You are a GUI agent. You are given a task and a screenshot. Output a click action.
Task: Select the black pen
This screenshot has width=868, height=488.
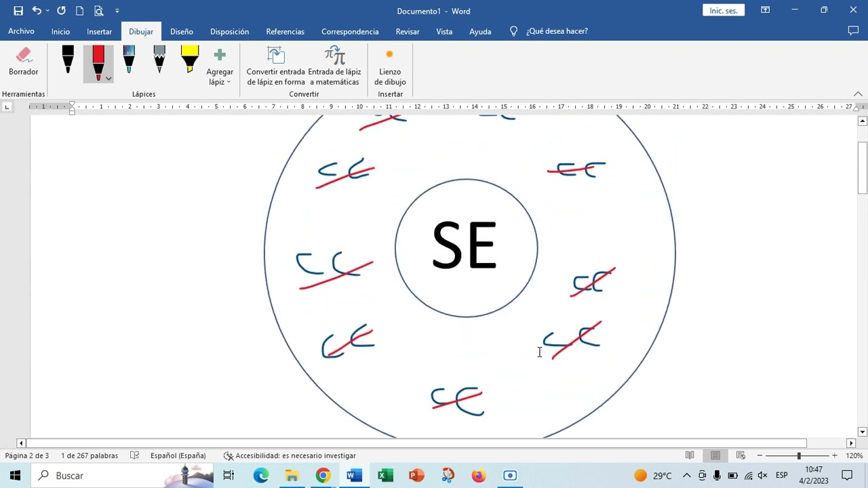click(68, 60)
